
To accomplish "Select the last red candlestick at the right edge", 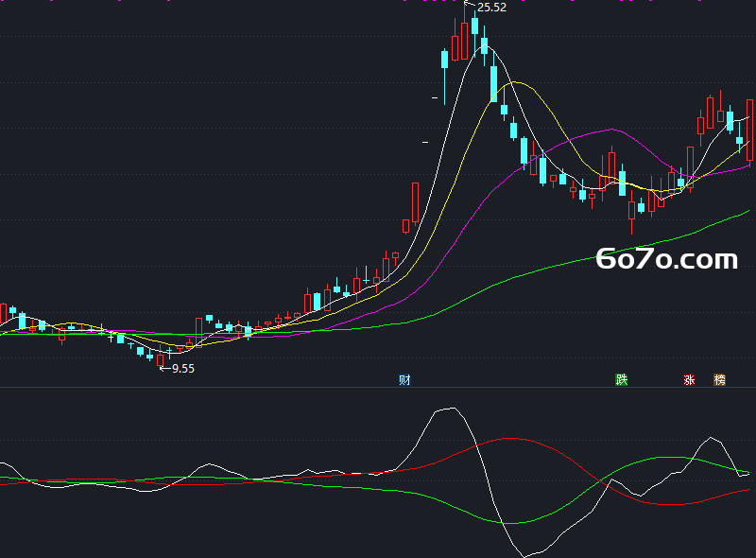I will click(x=749, y=131).
